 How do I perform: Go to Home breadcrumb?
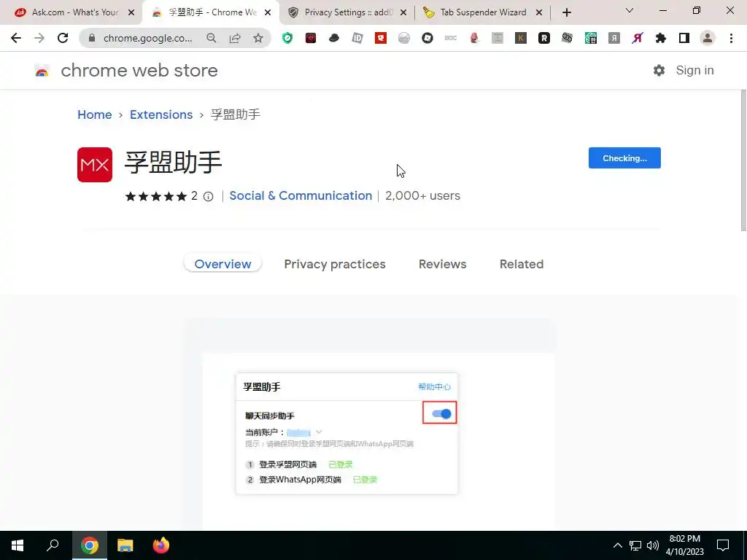pos(95,114)
